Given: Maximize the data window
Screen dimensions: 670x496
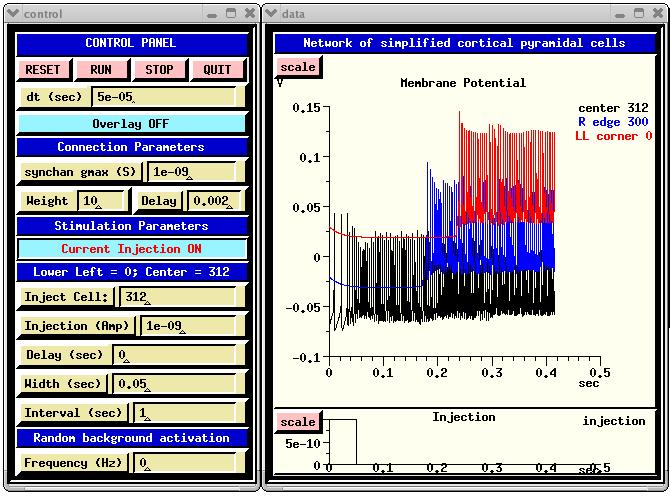Looking at the screenshot, I should pos(639,14).
